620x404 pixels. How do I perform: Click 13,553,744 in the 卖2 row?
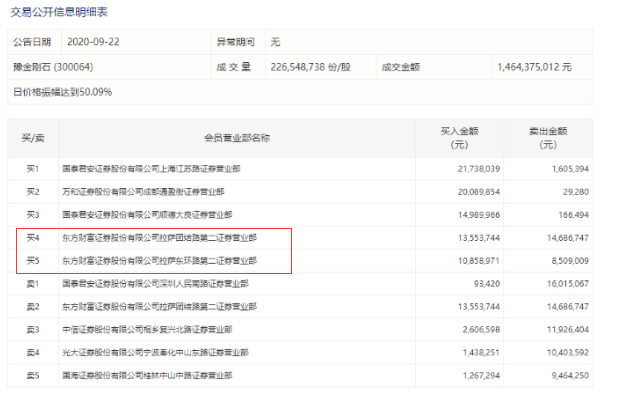click(479, 306)
